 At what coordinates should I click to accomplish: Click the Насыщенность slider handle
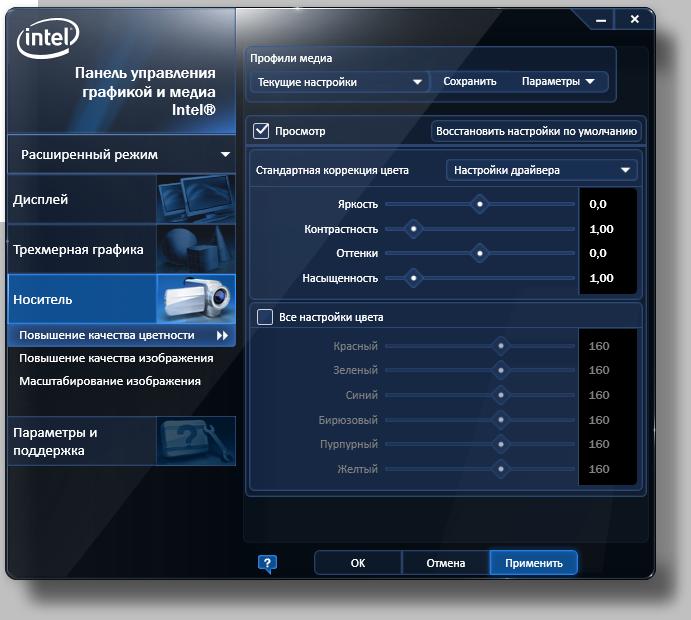coord(414,278)
